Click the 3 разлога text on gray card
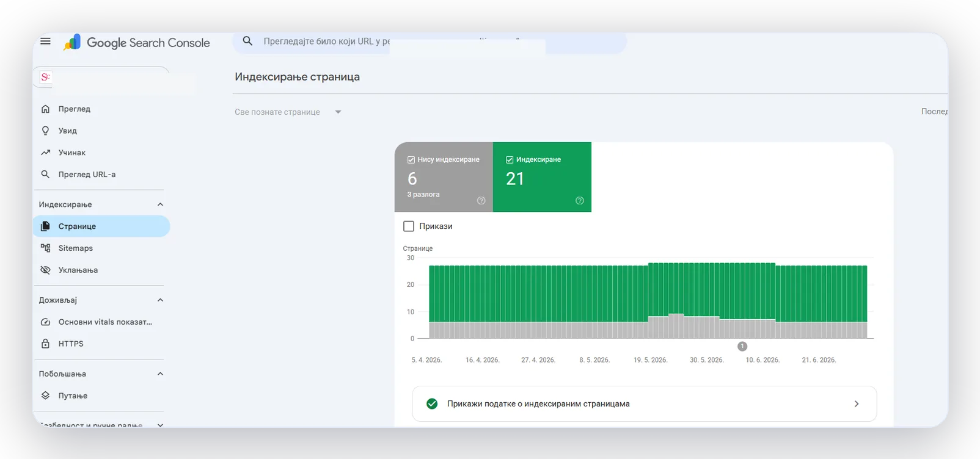Viewport: 980px width, 459px height. pos(423,194)
